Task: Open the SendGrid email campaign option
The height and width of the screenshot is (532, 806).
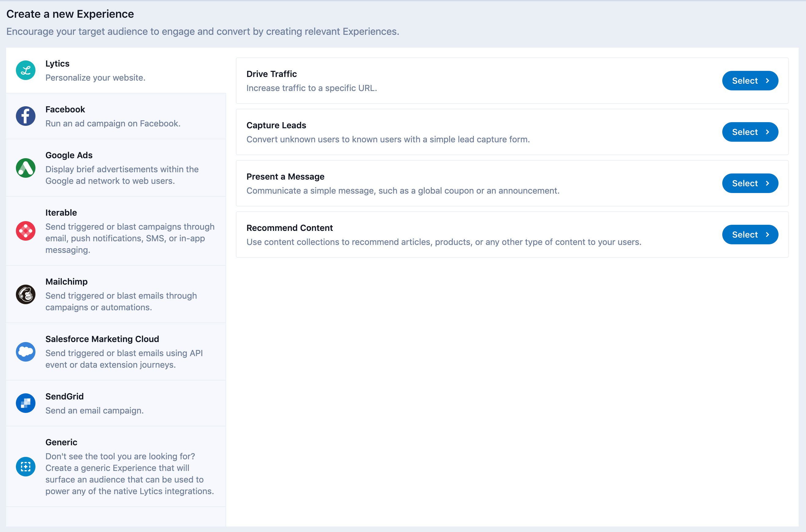Action: (115, 403)
